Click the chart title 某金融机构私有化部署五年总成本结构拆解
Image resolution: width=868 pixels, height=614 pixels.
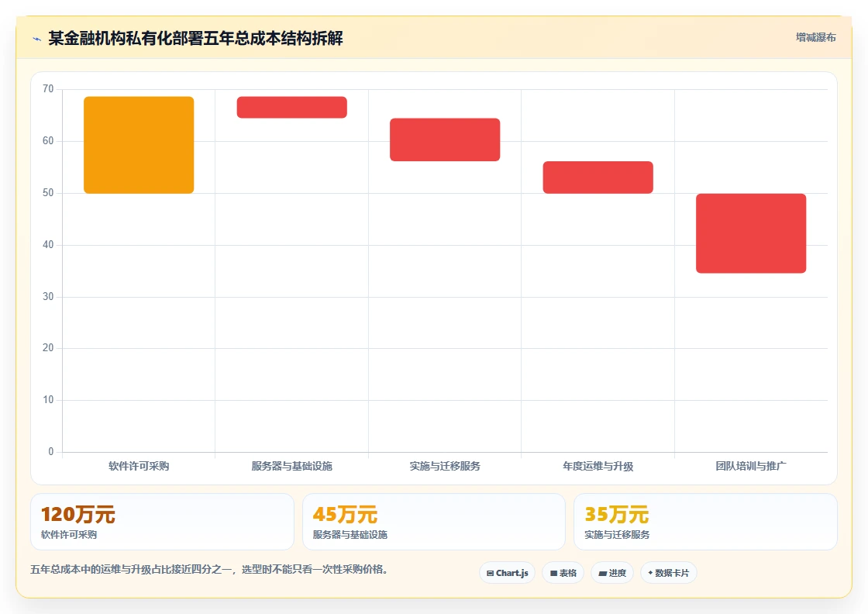[x=196, y=38]
